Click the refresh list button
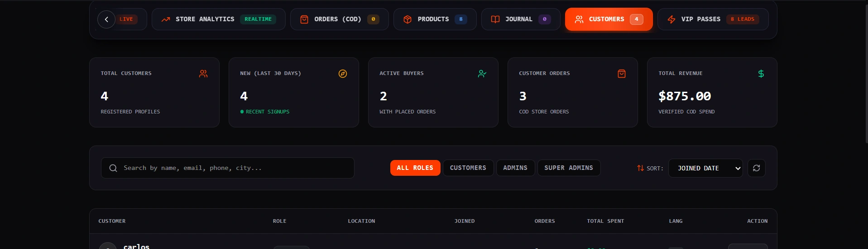868x249 pixels. [x=757, y=168]
